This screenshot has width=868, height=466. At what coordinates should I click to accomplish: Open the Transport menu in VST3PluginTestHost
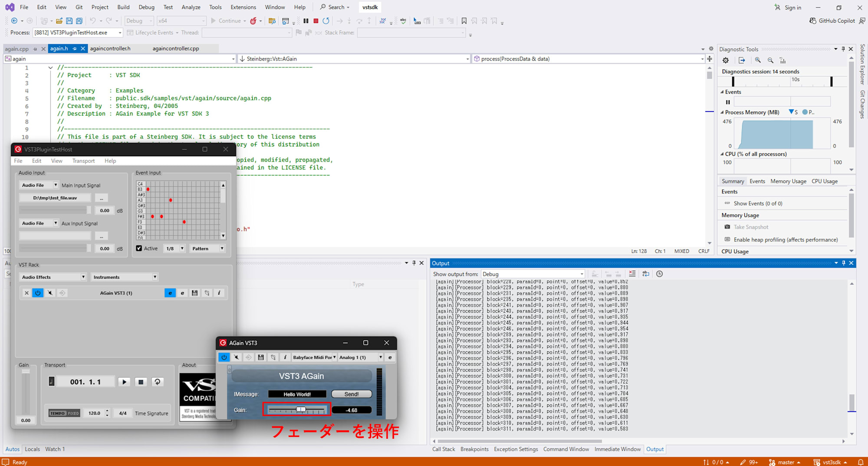pyautogui.click(x=83, y=161)
